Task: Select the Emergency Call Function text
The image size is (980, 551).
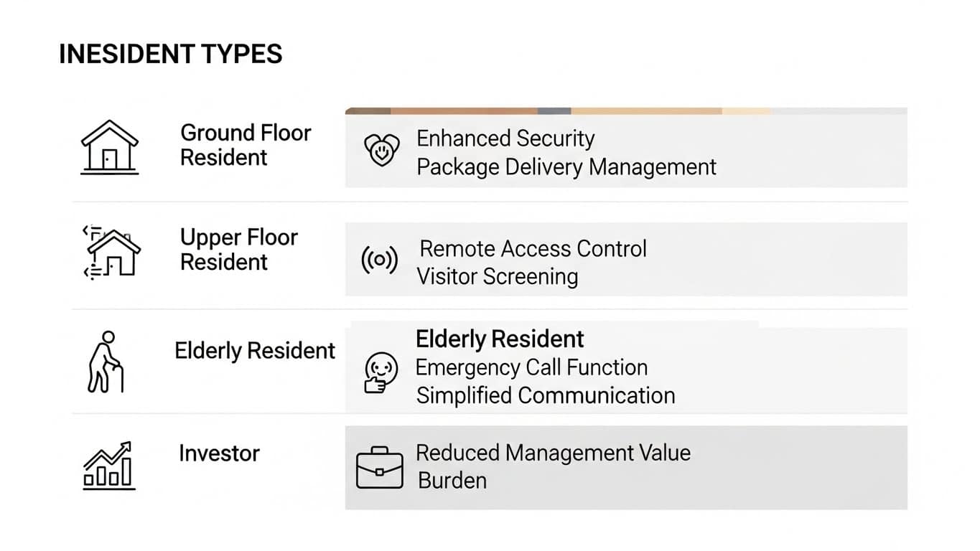Action: pyautogui.click(x=531, y=367)
